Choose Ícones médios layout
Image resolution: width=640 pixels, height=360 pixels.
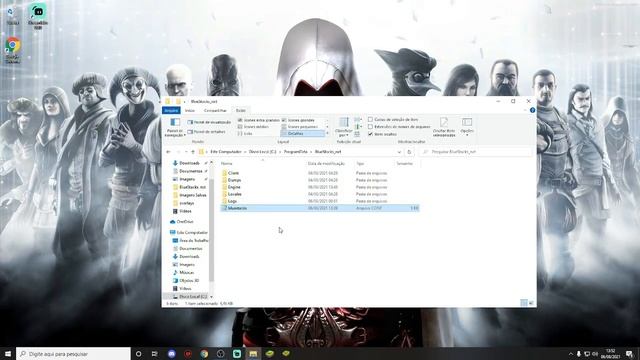click(253, 127)
